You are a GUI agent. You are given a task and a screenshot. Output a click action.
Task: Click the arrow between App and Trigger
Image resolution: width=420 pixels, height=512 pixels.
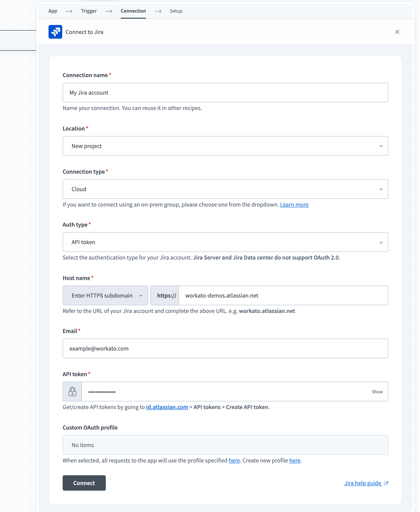pyautogui.click(x=69, y=11)
